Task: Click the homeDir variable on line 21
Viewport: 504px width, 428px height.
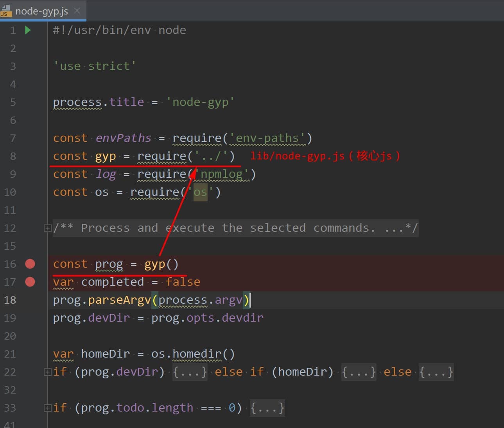Action: [x=106, y=354]
